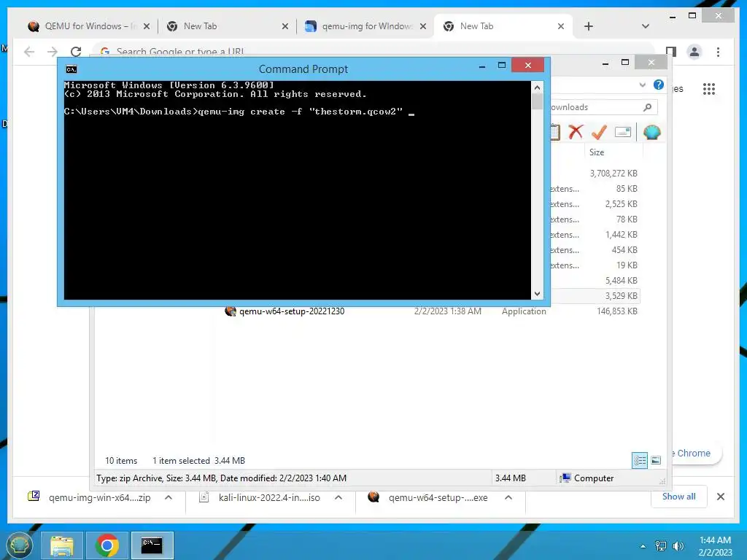Select the active New Tab

click(503, 26)
